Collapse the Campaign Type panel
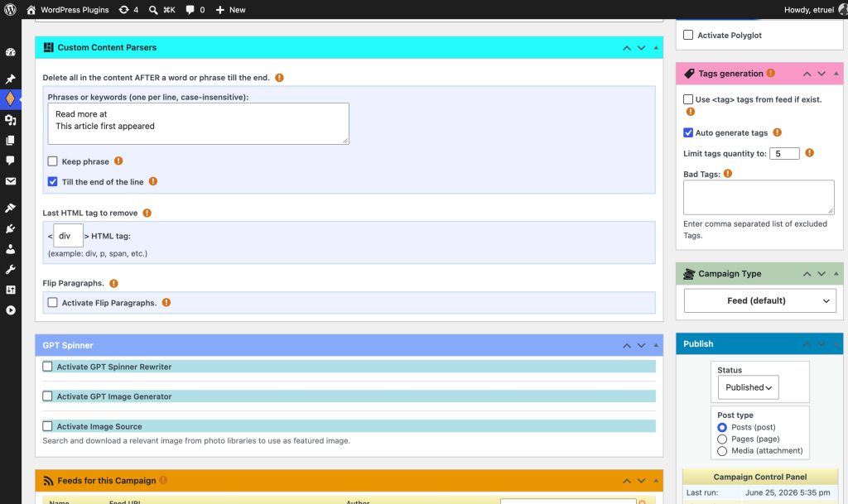 (x=836, y=274)
